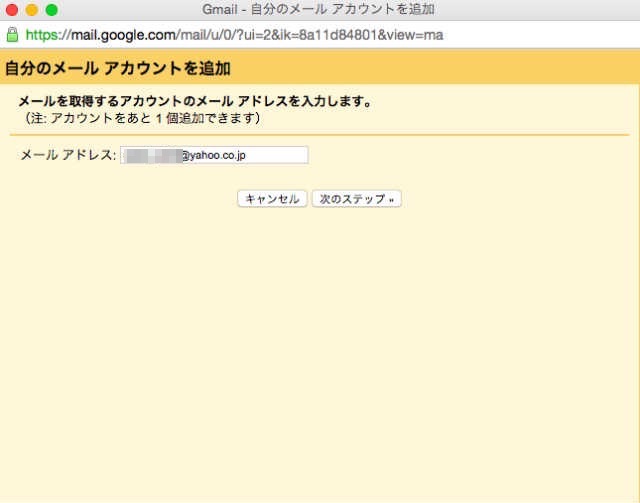
Task: Click the mail.google.com URL in address bar
Action: point(234,35)
